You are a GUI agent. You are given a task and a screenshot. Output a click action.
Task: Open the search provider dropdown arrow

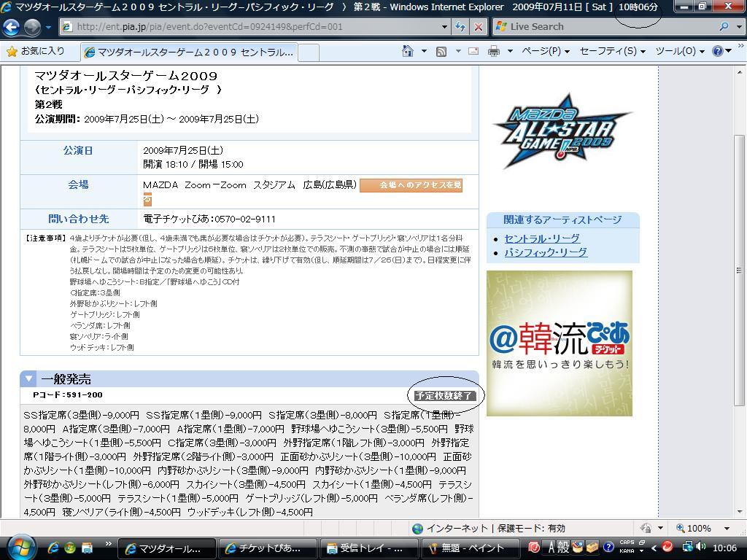[739, 27]
